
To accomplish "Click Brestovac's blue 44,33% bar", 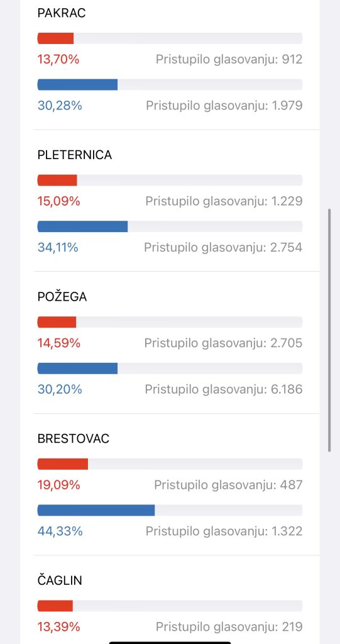I will (170, 510).
